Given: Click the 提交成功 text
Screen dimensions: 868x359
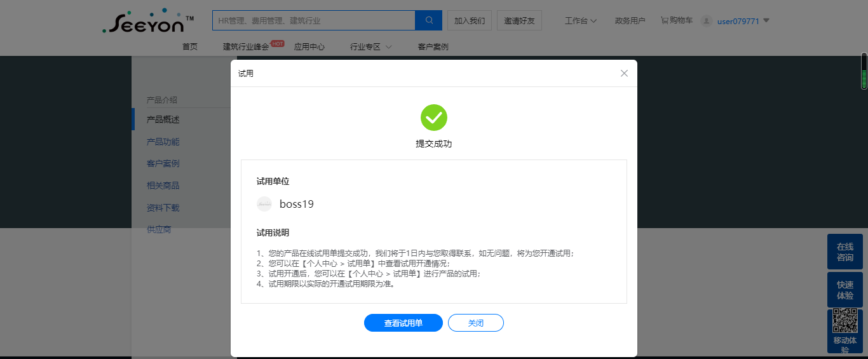Looking at the screenshot, I should [434, 144].
